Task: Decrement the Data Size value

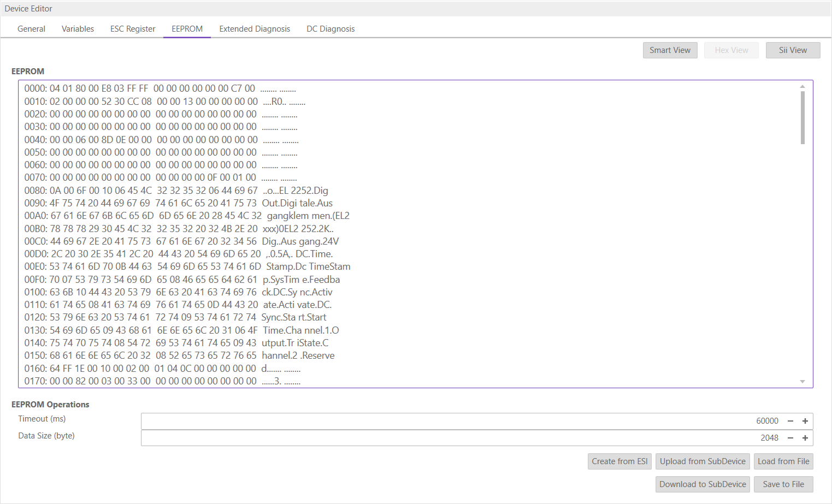Action: 790,437
